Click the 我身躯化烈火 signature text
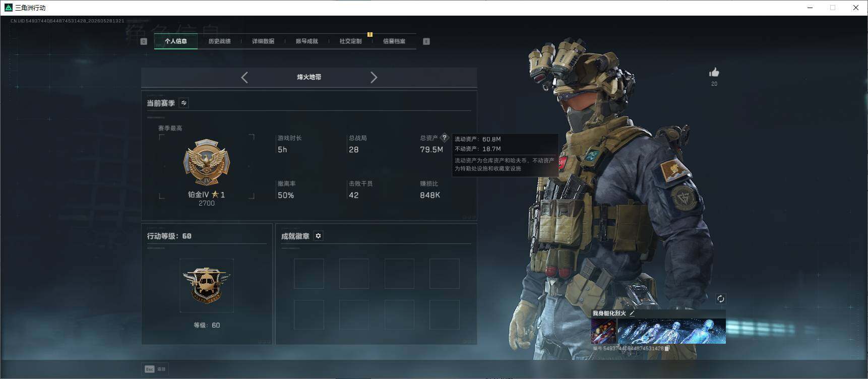This screenshot has height=379, width=868. pos(609,313)
